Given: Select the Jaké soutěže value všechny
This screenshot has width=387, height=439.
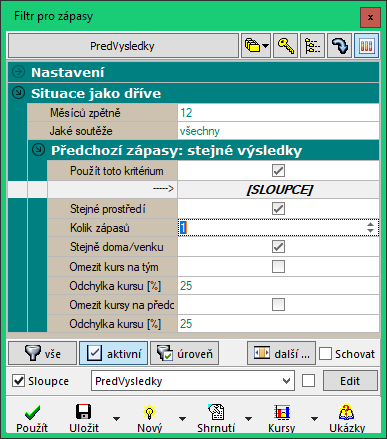Looking at the screenshot, I should 278,131.
